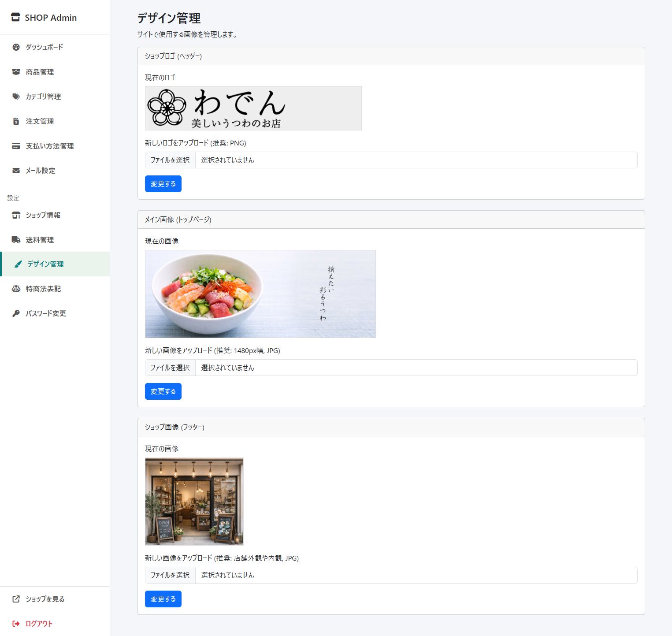Click the dashboard gauge icon in sidebar
Viewport: 672px width, 636px height.
point(16,47)
